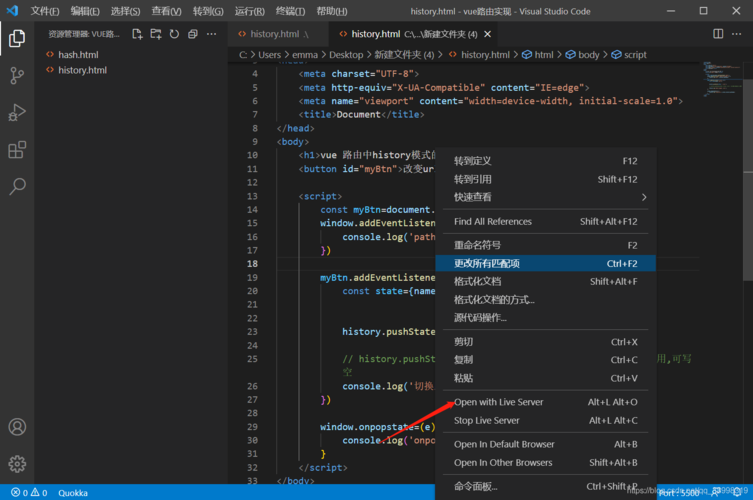Open the 帮助(H) menu

click(x=332, y=11)
